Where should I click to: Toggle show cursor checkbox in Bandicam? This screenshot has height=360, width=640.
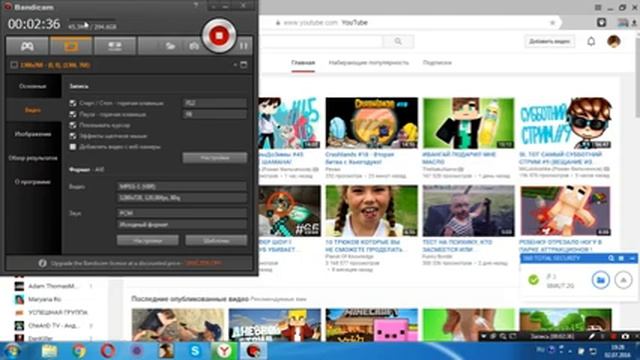pyautogui.click(x=73, y=125)
